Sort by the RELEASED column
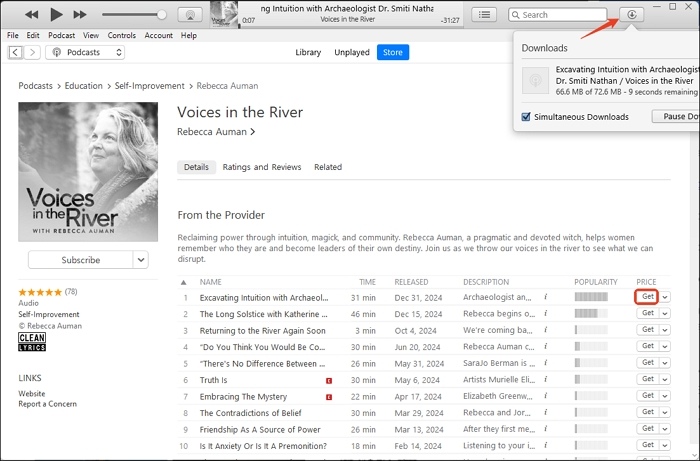The image size is (700, 461). [411, 282]
